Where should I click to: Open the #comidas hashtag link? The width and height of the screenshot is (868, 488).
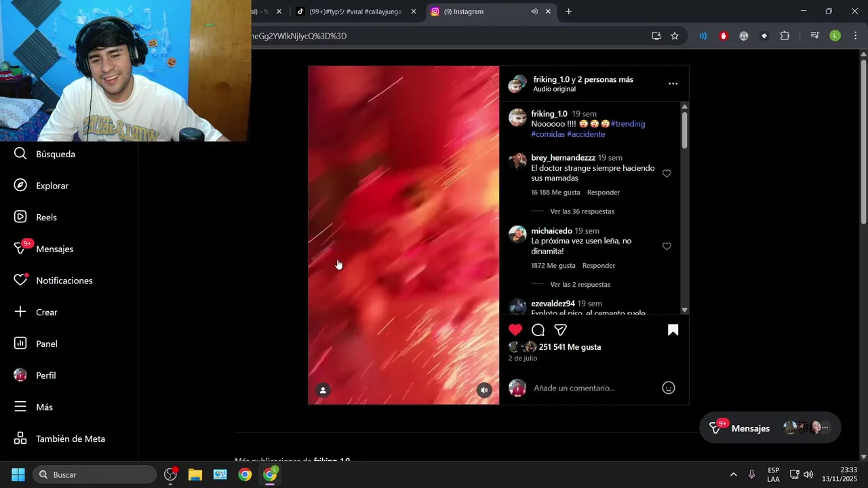[x=548, y=134]
